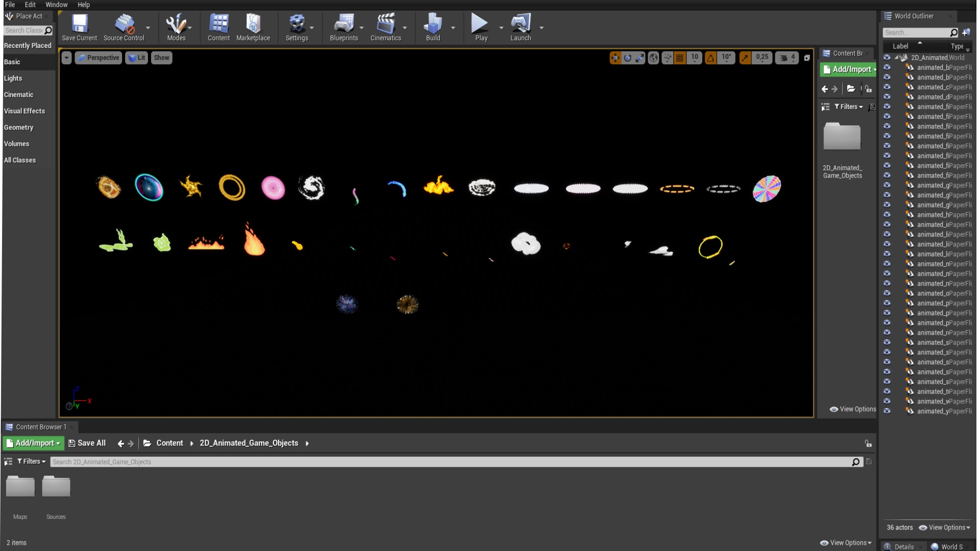Open the Lit view mode dropdown
980x551 pixels.
pyautogui.click(x=136, y=57)
